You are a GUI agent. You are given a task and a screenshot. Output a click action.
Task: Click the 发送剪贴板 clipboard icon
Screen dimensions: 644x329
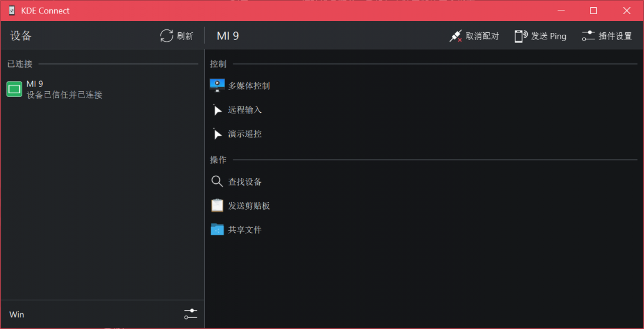pyautogui.click(x=217, y=206)
